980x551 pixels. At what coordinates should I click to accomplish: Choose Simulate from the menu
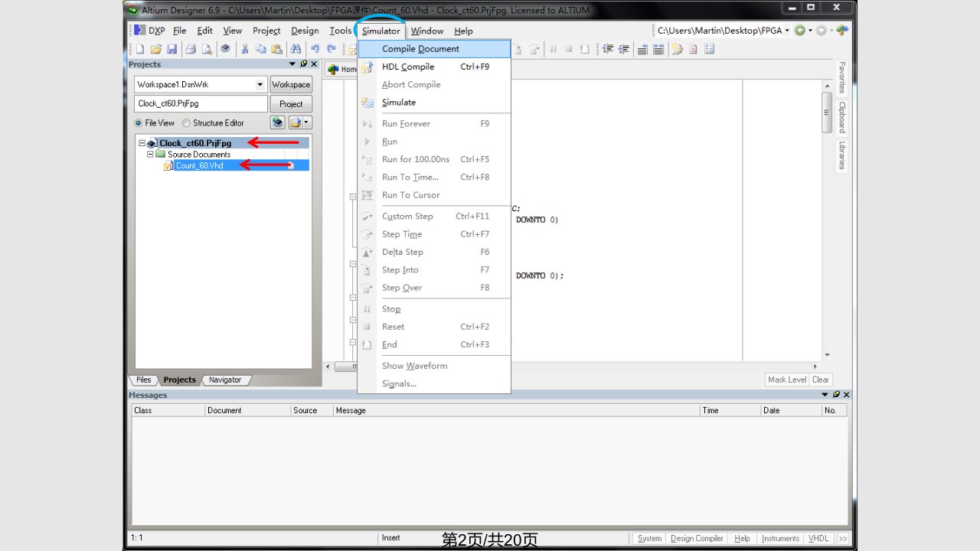[434, 103]
